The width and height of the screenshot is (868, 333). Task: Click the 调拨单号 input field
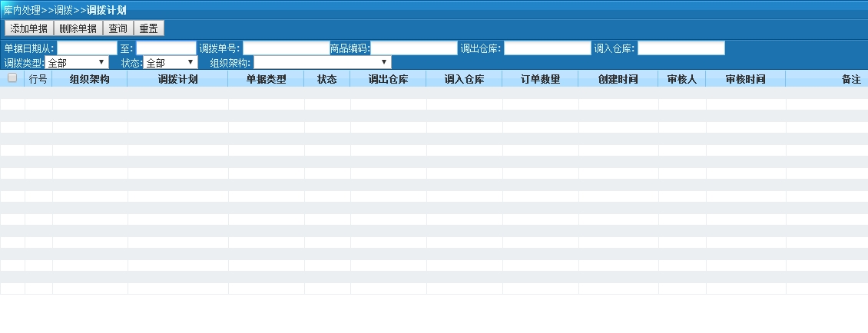pyautogui.click(x=287, y=48)
